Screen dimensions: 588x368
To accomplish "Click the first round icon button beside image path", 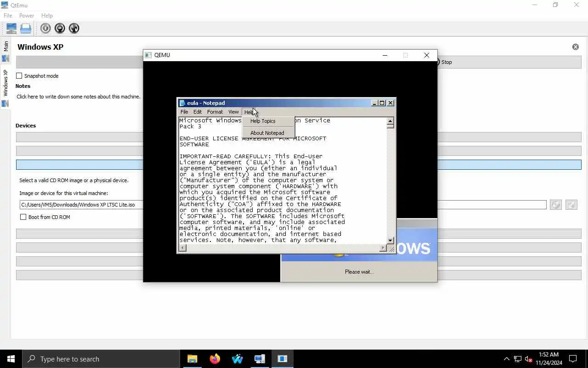I will pyautogui.click(x=556, y=205).
